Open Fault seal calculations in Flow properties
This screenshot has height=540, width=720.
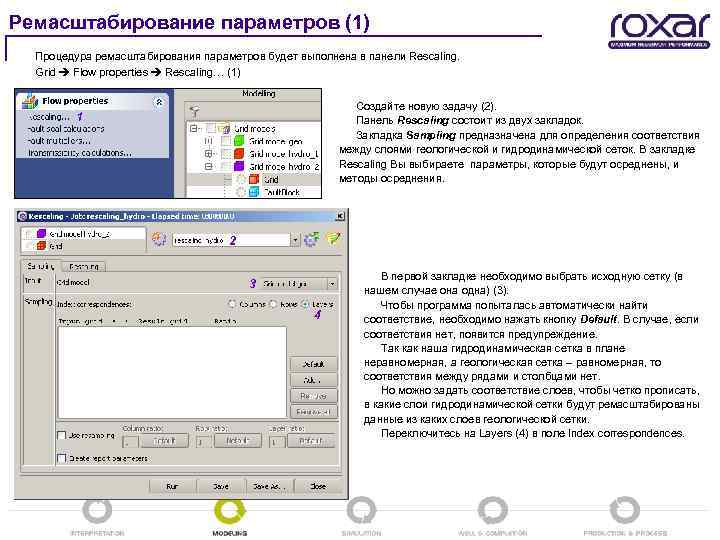click(x=66, y=129)
